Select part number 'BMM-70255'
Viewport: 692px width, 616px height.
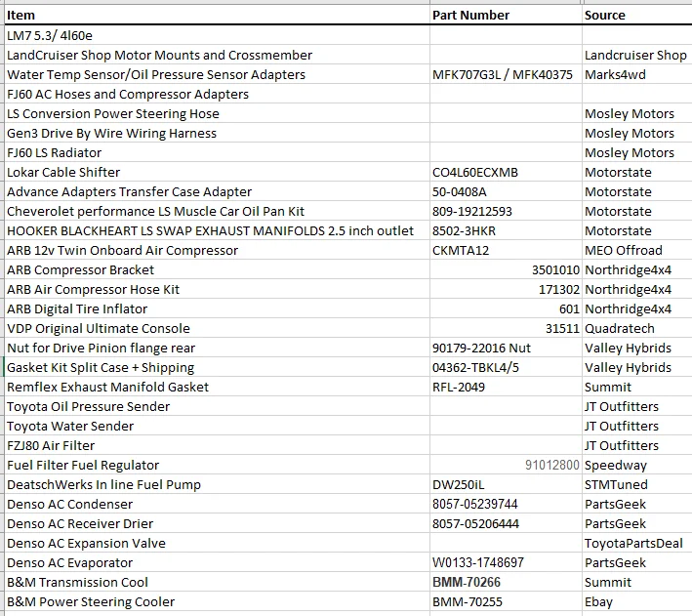click(x=506, y=601)
